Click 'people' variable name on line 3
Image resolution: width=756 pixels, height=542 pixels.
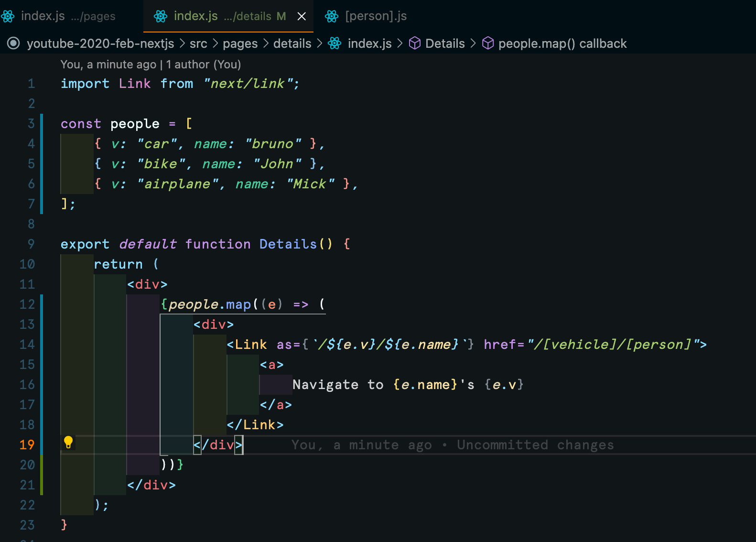pos(135,124)
